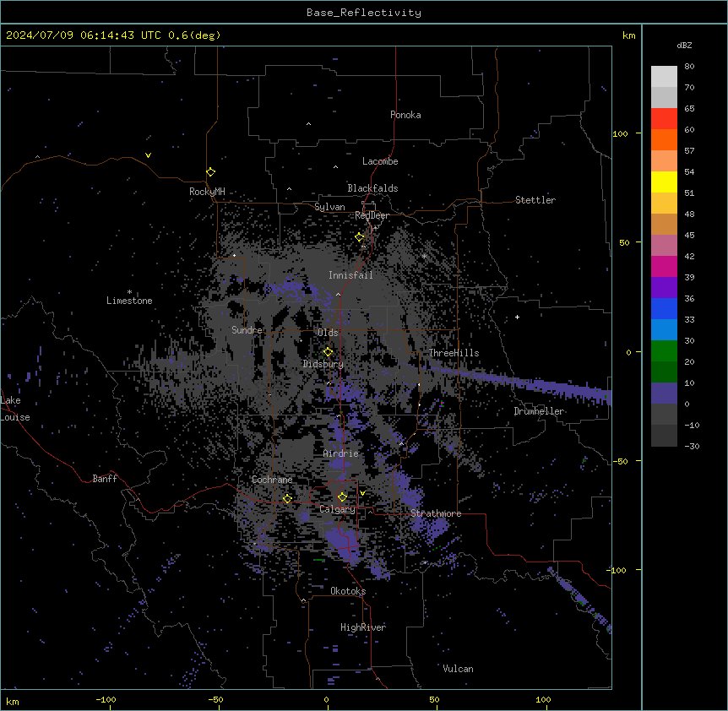This screenshot has width=728, height=711.
Task: Select the Lacombe label
Action: click(x=380, y=161)
